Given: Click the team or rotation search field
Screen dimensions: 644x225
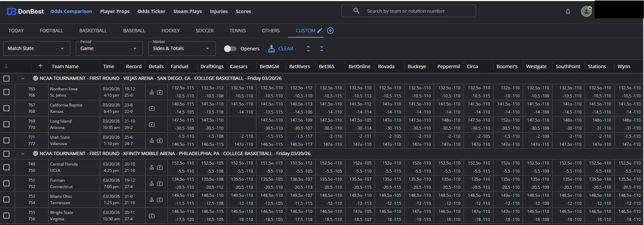Looking at the screenshot, I should [x=408, y=11].
